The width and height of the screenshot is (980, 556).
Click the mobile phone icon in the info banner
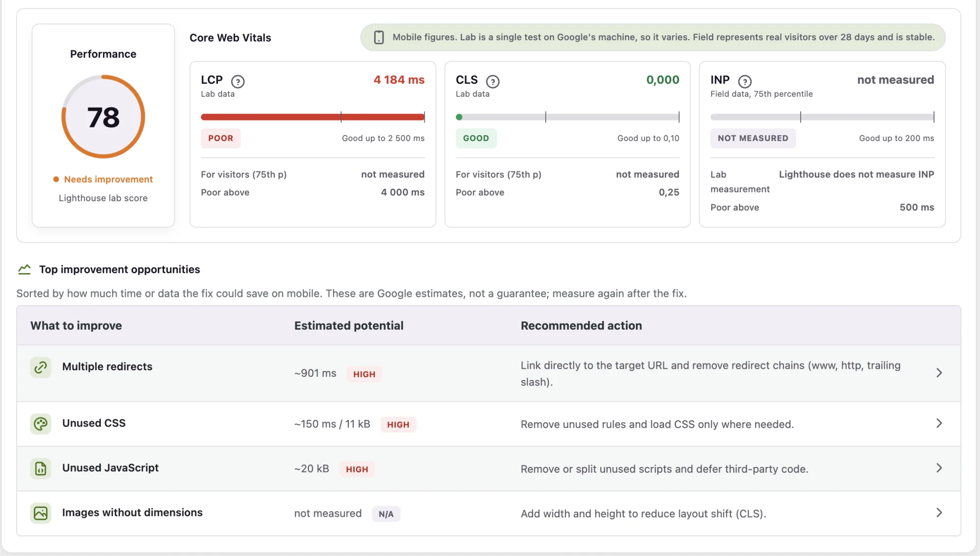coord(379,37)
